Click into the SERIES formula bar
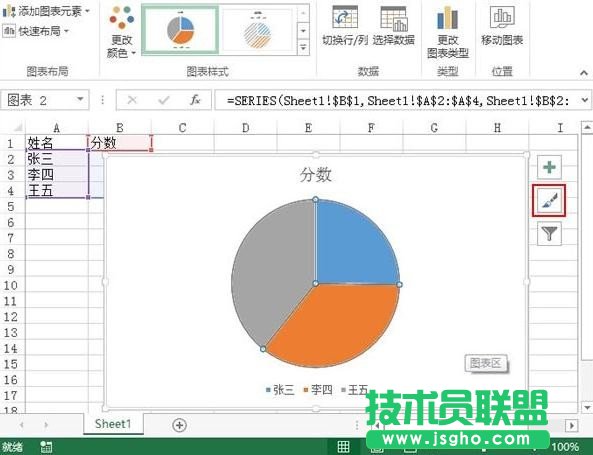Viewport: 593px width, 455px height. [397, 100]
